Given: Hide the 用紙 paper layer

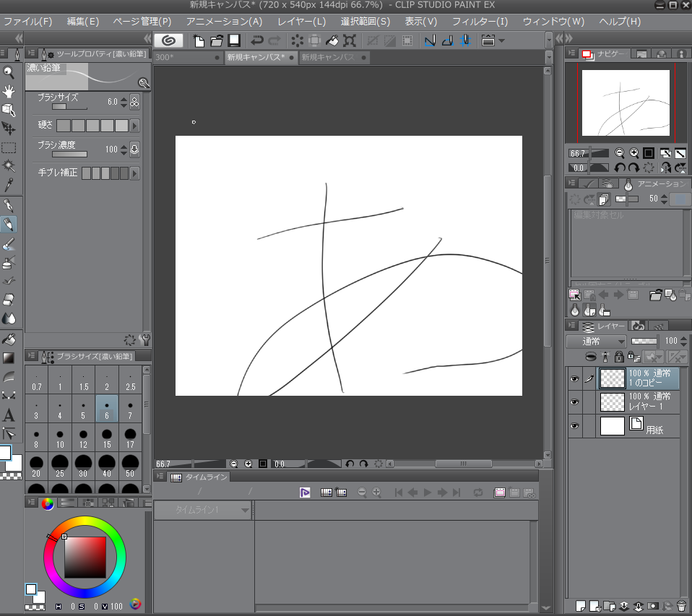Looking at the screenshot, I should click(574, 426).
